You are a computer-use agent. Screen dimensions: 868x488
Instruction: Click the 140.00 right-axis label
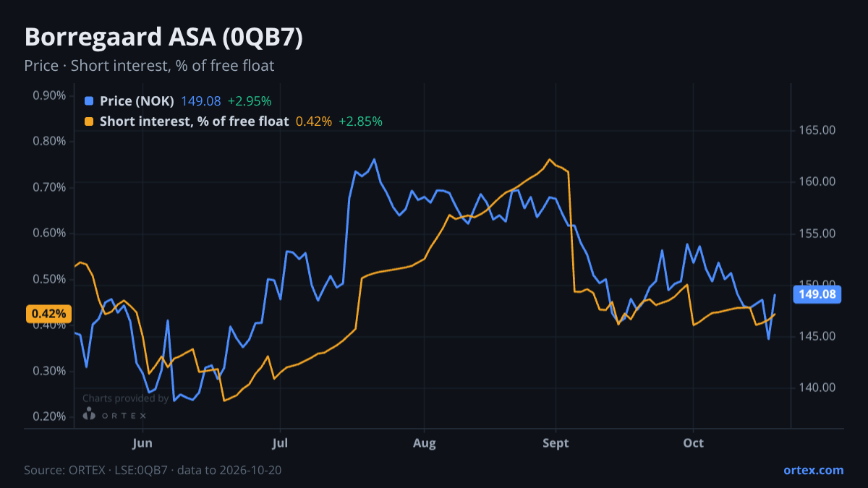click(817, 388)
